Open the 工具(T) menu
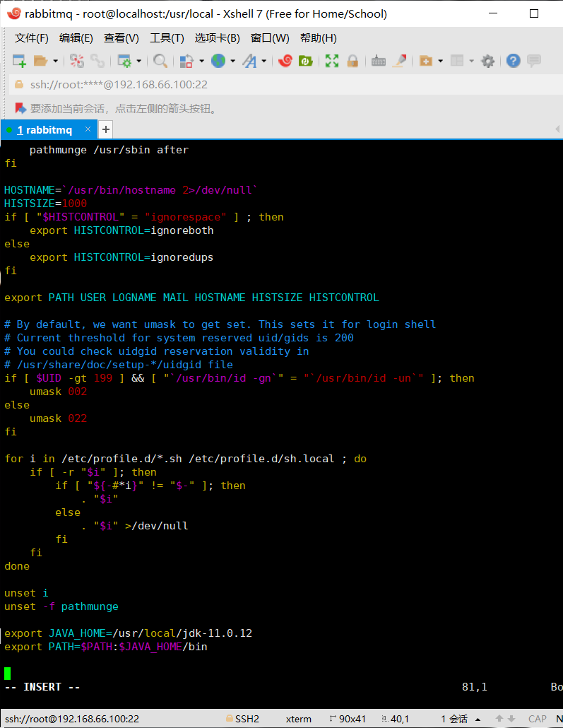This screenshot has width=563, height=728. 167,38
